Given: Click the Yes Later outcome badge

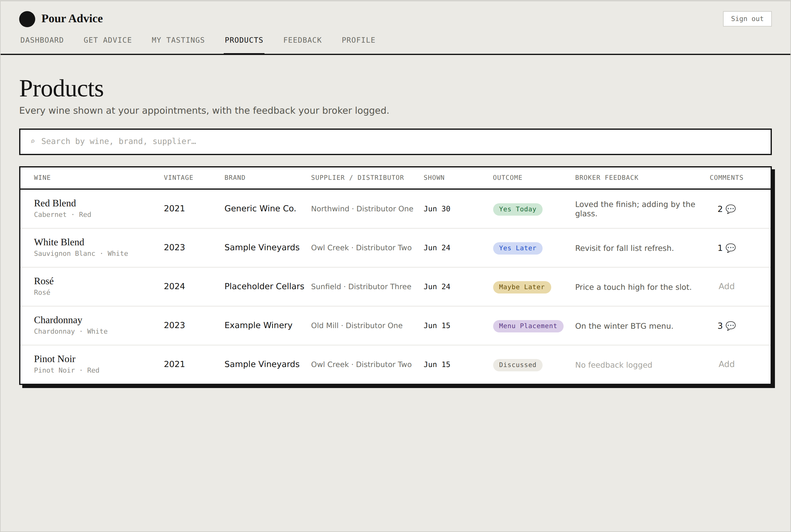Looking at the screenshot, I should click(x=518, y=248).
